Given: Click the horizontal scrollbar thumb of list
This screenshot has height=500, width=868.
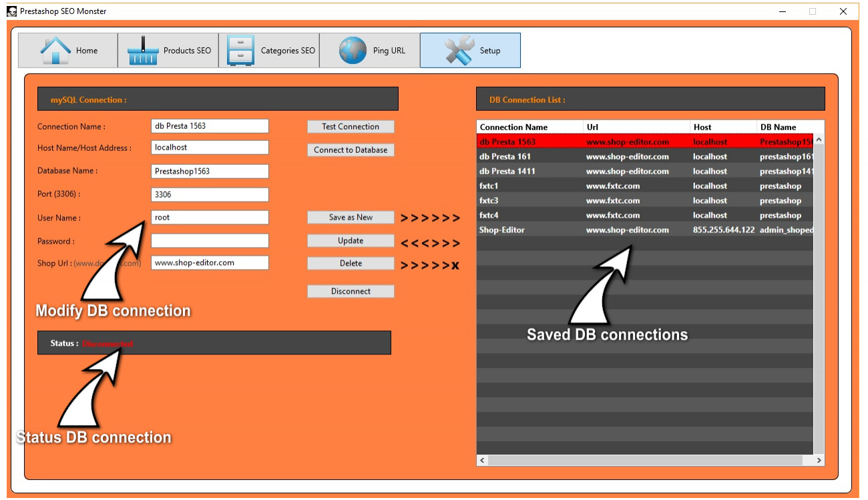Looking at the screenshot, I should [x=644, y=461].
